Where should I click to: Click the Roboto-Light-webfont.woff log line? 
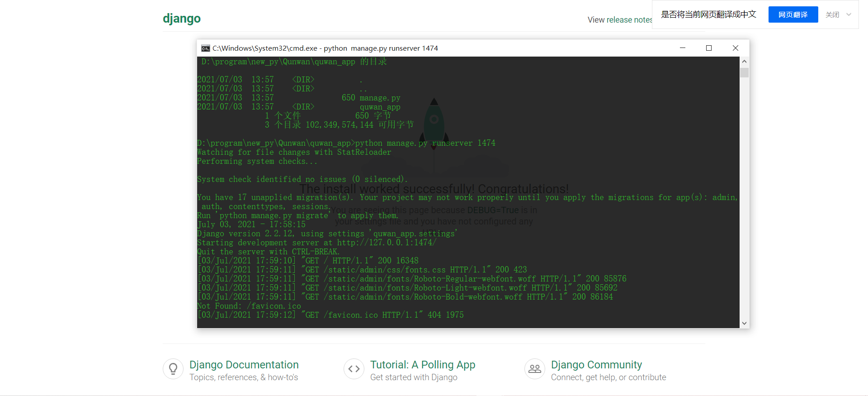(x=407, y=288)
